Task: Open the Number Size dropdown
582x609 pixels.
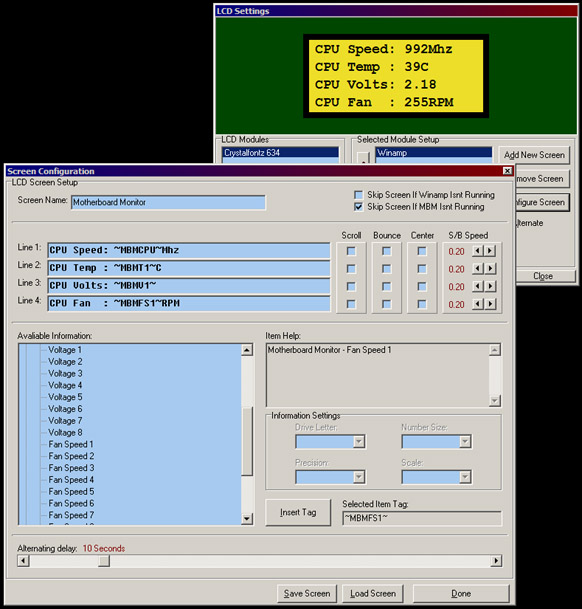Action: pyautogui.click(x=465, y=442)
